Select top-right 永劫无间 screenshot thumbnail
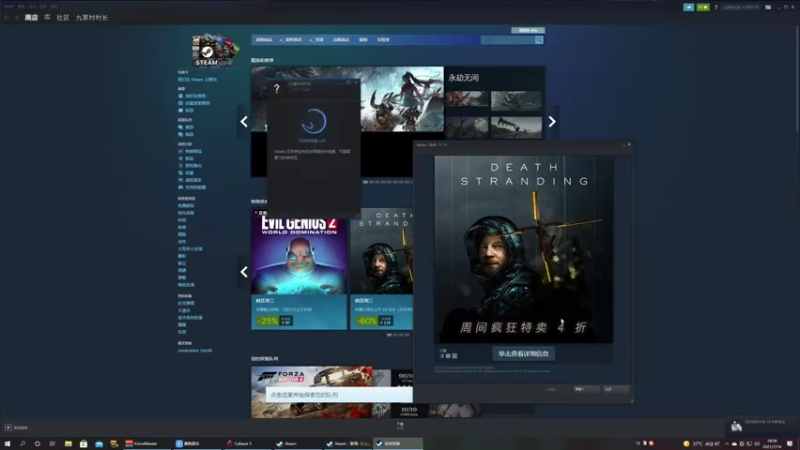800x450 pixels. (x=516, y=100)
